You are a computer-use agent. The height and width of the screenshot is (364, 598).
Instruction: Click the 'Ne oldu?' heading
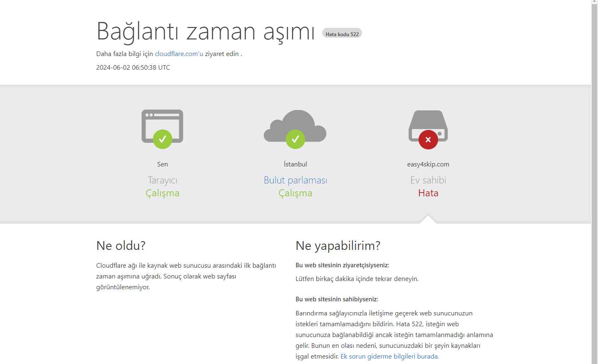tap(121, 246)
